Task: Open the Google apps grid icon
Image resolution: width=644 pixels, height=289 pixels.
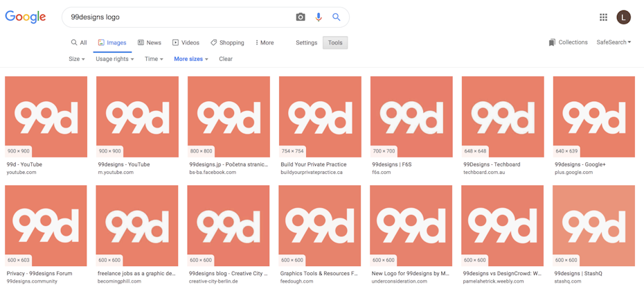Action: click(603, 17)
